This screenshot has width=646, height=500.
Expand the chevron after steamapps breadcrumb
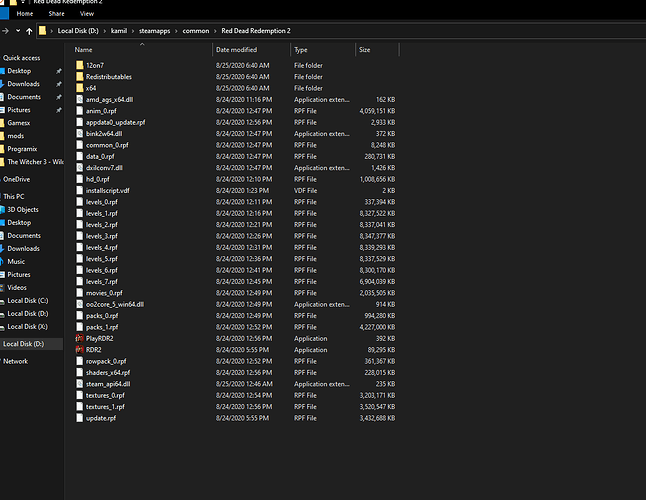(176, 31)
